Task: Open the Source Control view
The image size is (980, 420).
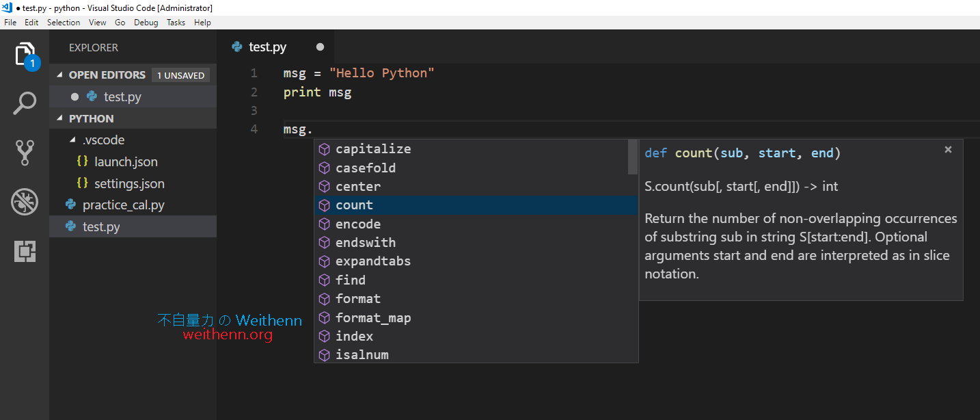Action: [25, 152]
